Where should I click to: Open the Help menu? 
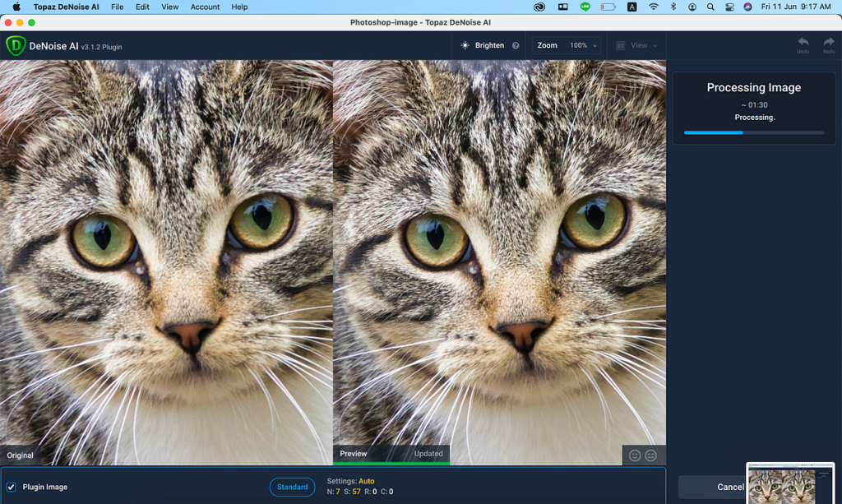point(239,7)
